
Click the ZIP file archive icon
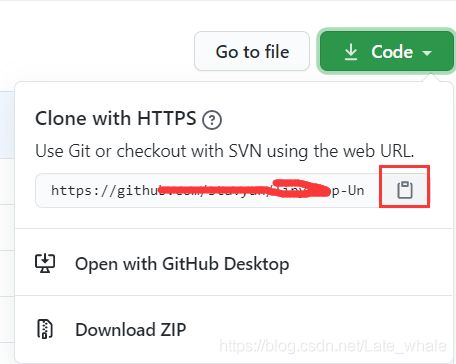pyautogui.click(x=45, y=329)
